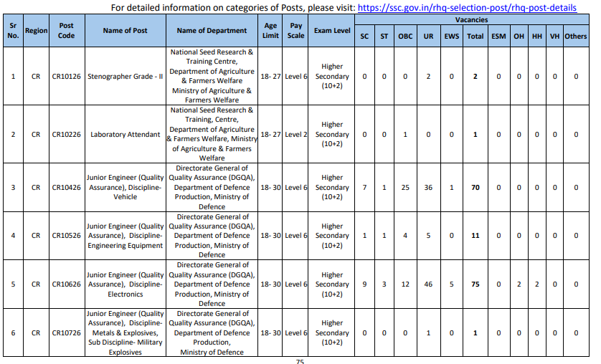Click SC value 9 for CR10626

[x=364, y=284]
